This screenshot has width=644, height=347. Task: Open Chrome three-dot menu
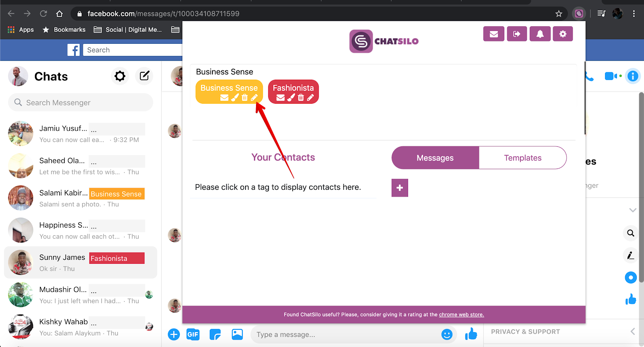(x=634, y=14)
